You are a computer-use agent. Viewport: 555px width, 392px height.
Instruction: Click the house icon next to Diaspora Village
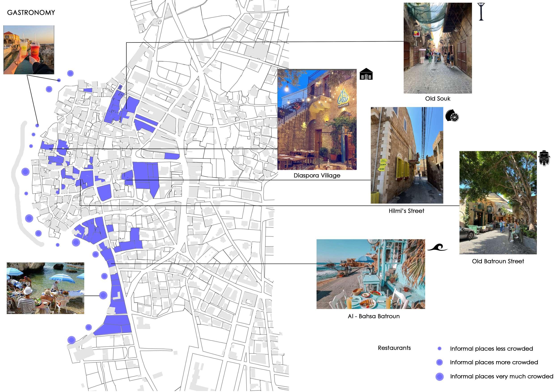(366, 74)
